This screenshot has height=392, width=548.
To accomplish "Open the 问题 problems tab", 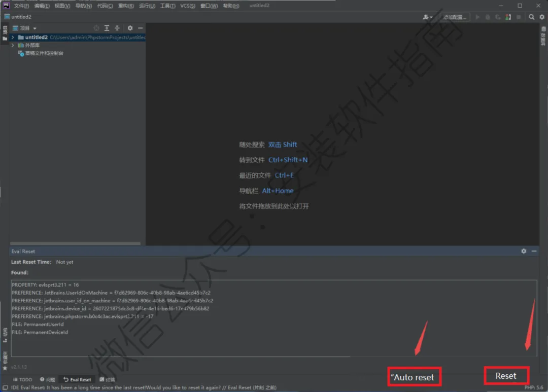I will point(48,379).
